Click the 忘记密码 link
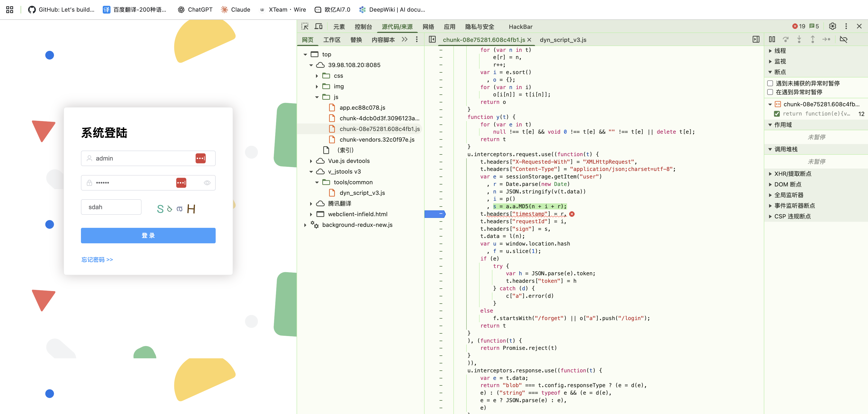Screen dimensions: 868x414 97,260
